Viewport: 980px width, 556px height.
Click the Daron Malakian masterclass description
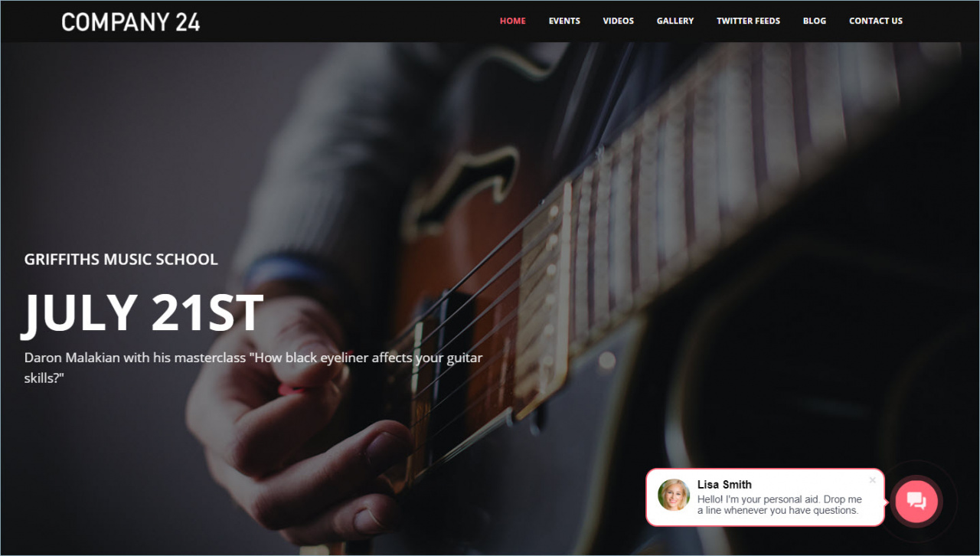click(253, 368)
